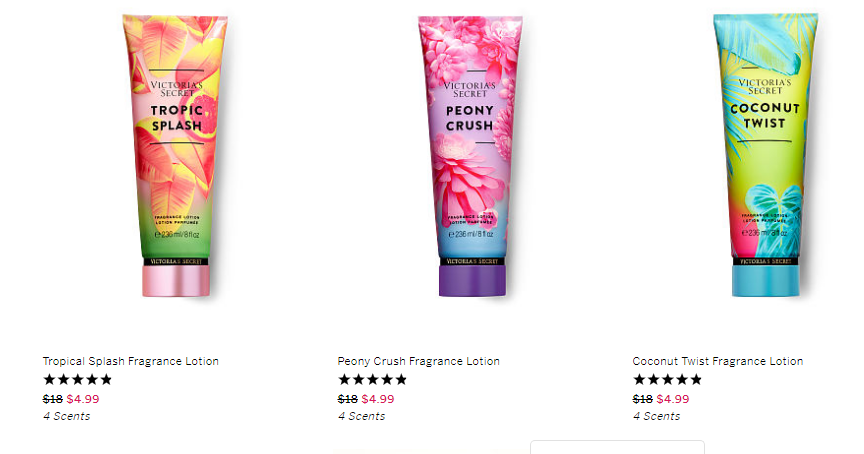The image size is (864, 454).
Task: Click the white box at the bottom
Action: (617, 447)
